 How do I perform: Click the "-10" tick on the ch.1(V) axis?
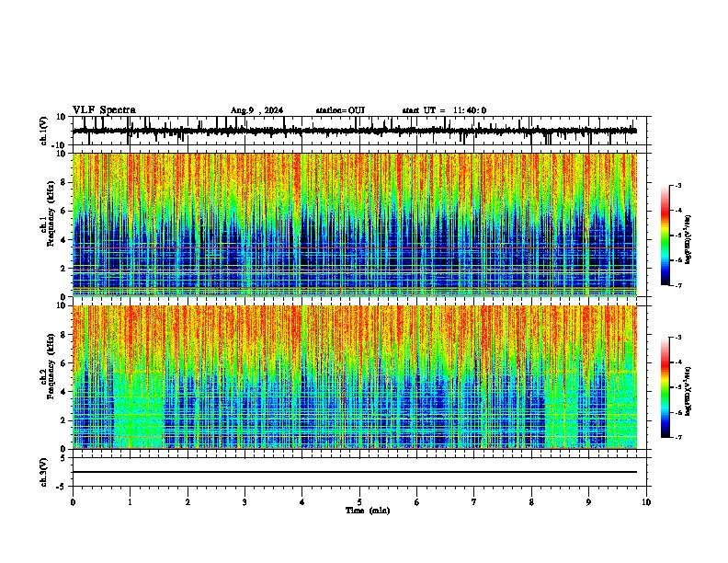(x=60, y=145)
